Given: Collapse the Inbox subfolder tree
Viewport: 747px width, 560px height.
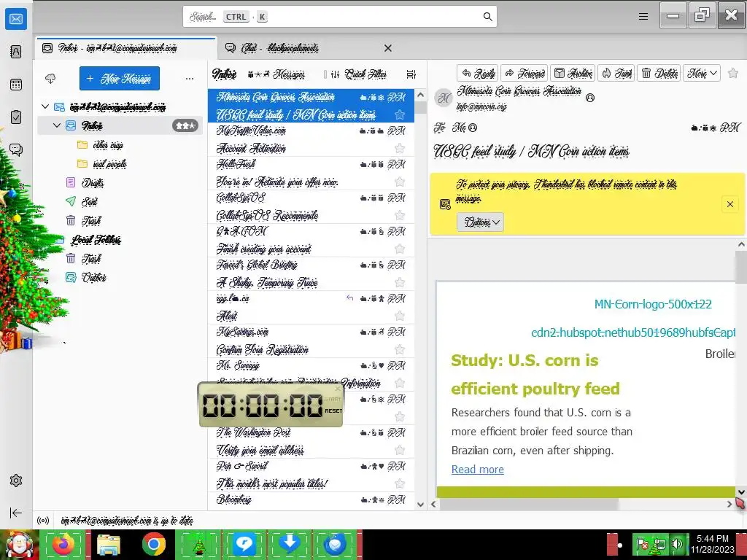Looking at the screenshot, I should [57, 125].
